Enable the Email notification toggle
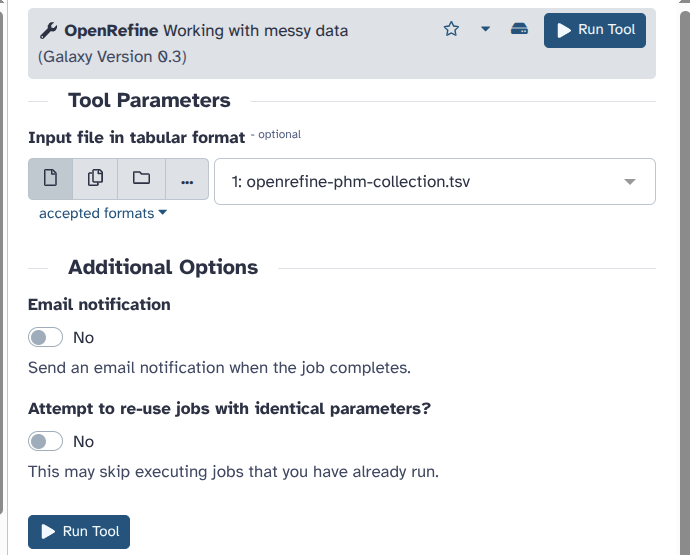690x555 pixels. pyautogui.click(x=46, y=338)
